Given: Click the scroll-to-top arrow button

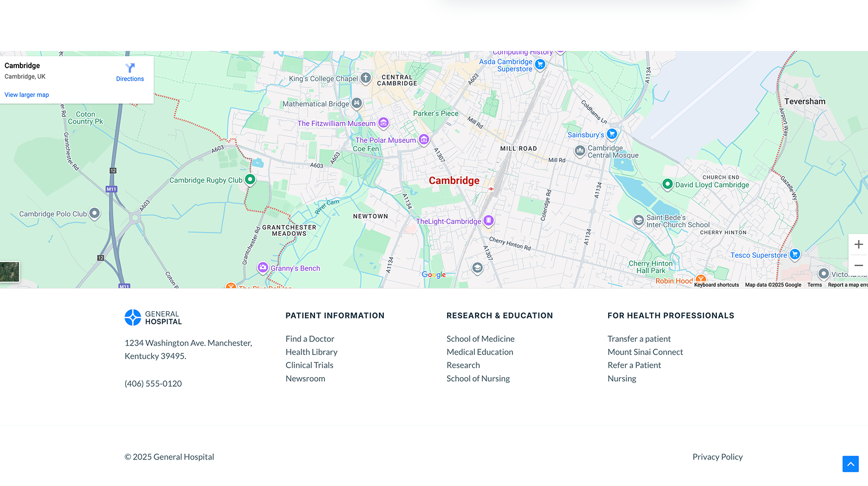Looking at the screenshot, I should (x=851, y=463).
